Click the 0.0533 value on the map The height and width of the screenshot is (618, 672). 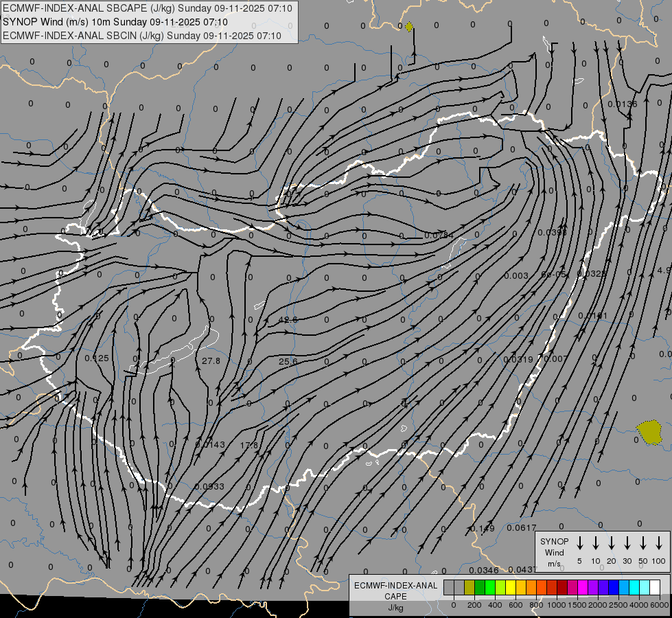209,487
